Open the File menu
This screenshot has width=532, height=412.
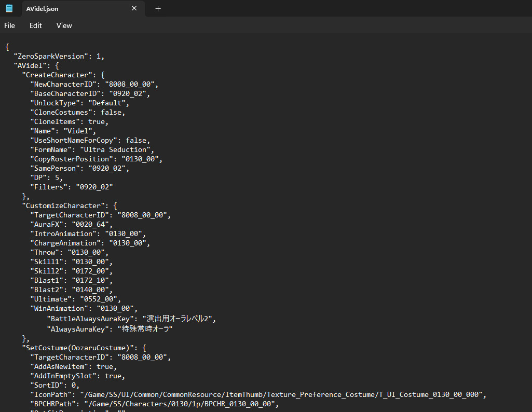[x=9, y=25]
